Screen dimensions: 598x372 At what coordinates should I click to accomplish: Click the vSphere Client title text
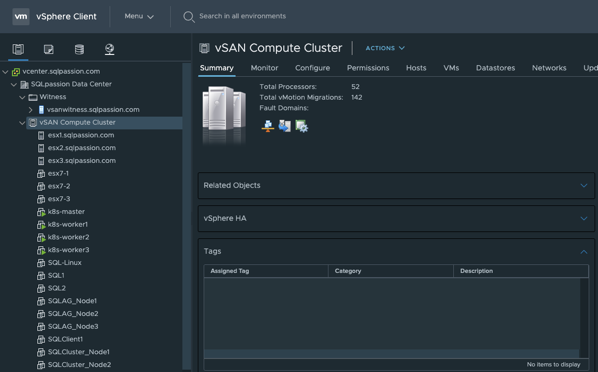66,17
